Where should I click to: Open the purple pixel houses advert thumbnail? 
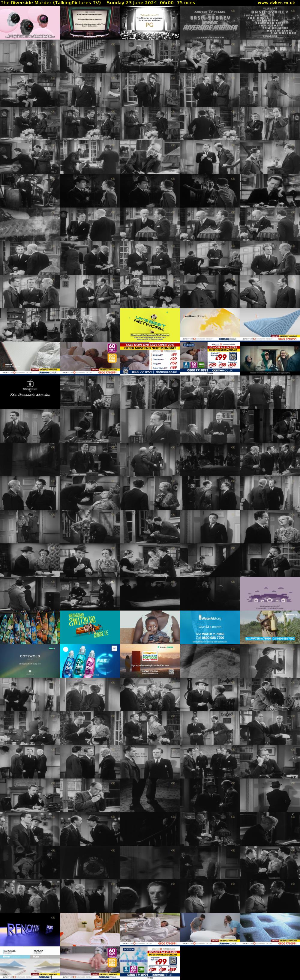pos(270,593)
